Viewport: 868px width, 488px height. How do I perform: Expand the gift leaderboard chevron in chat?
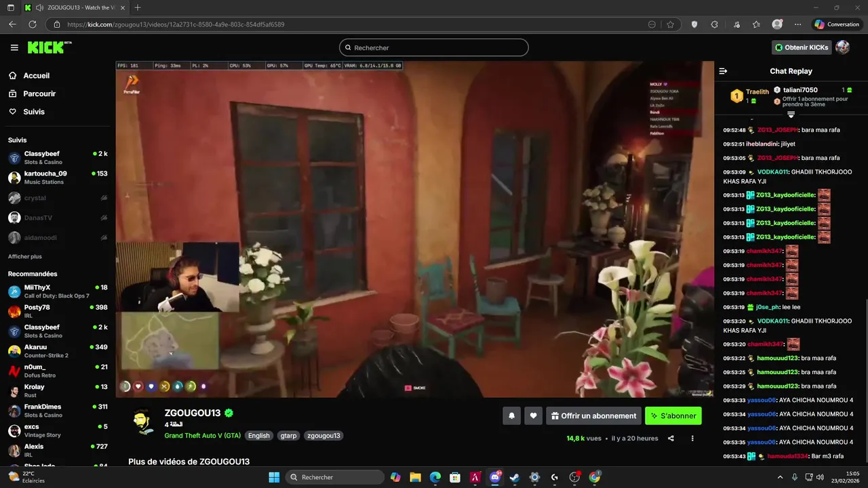click(x=791, y=115)
